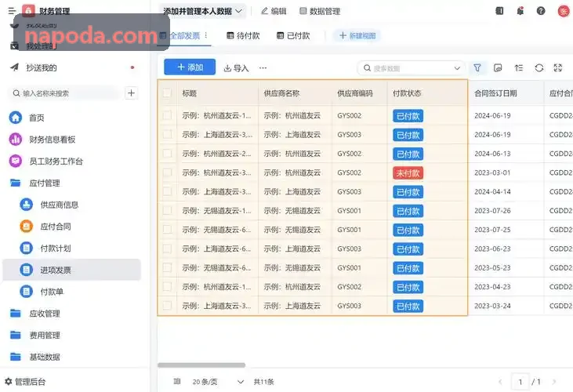Viewport: 573px width, 392px height.
Task: Click the fullscreen expand icon
Action: [x=558, y=68]
